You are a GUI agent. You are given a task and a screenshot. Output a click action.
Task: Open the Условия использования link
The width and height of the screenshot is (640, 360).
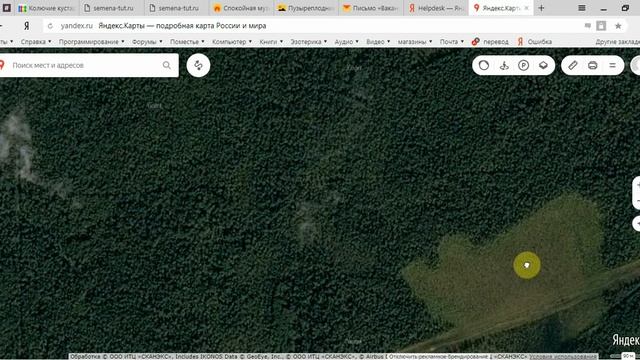[x=563, y=357]
